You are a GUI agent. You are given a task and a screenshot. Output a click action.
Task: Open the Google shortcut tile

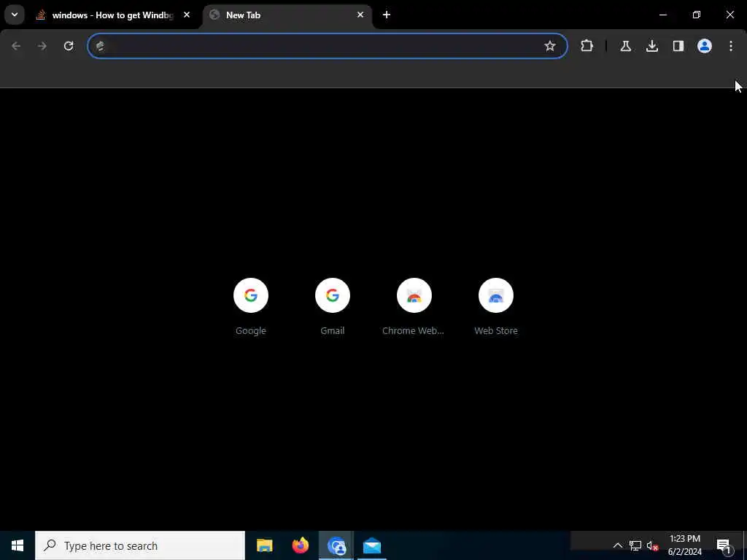tap(251, 307)
